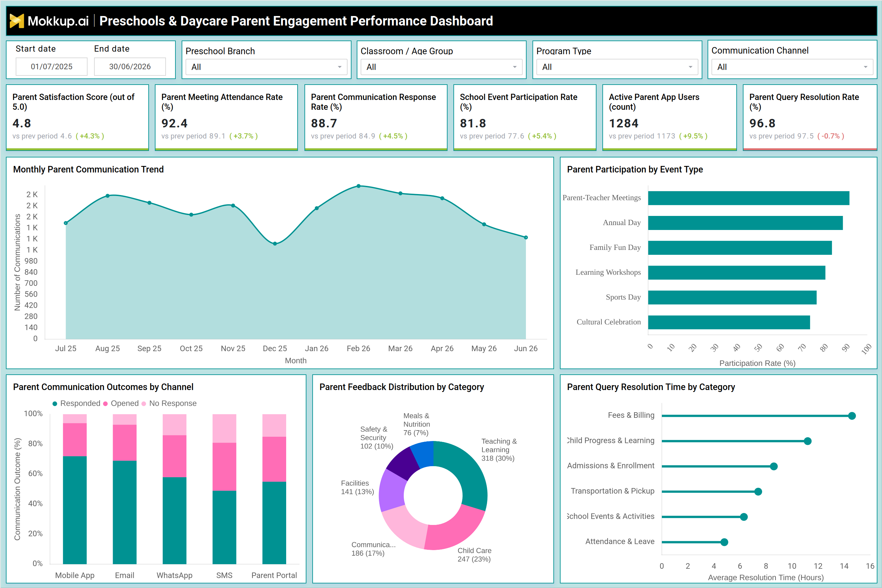This screenshot has width=882, height=588.
Task: Select the Annual Day bar
Action: pos(745,223)
